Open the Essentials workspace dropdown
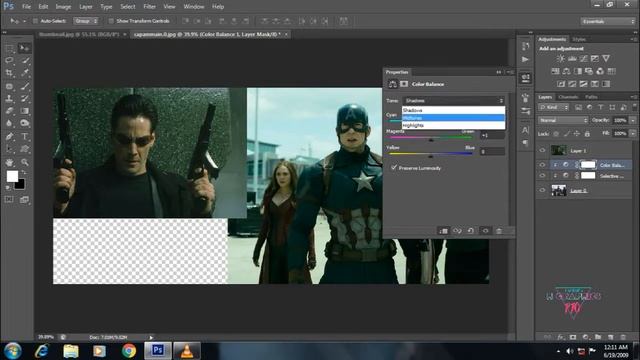Image resolution: width=640 pixels, height=360 pixels. 608,21
